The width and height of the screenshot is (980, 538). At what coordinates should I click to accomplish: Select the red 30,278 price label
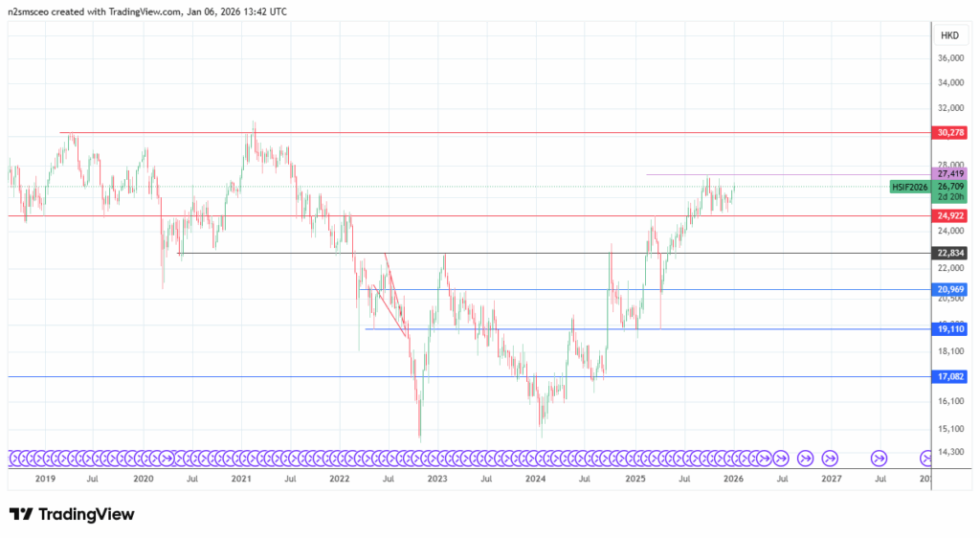[x=950, y=133]
